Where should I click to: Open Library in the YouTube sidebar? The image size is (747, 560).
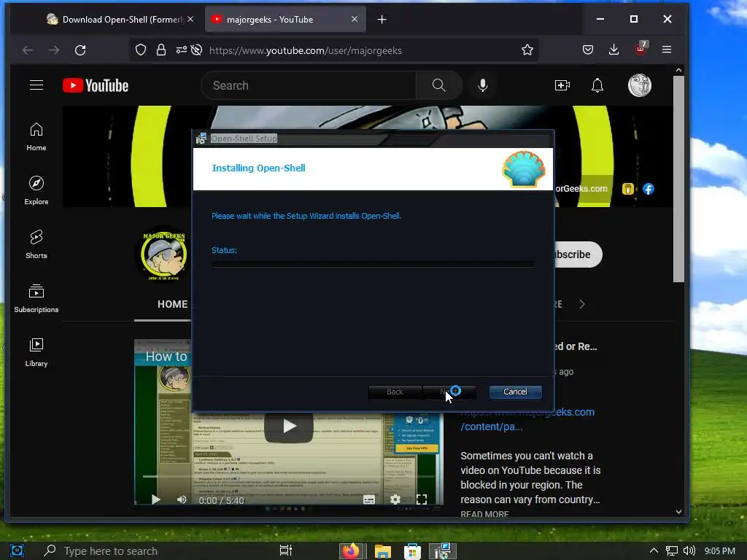pos(36,352)
